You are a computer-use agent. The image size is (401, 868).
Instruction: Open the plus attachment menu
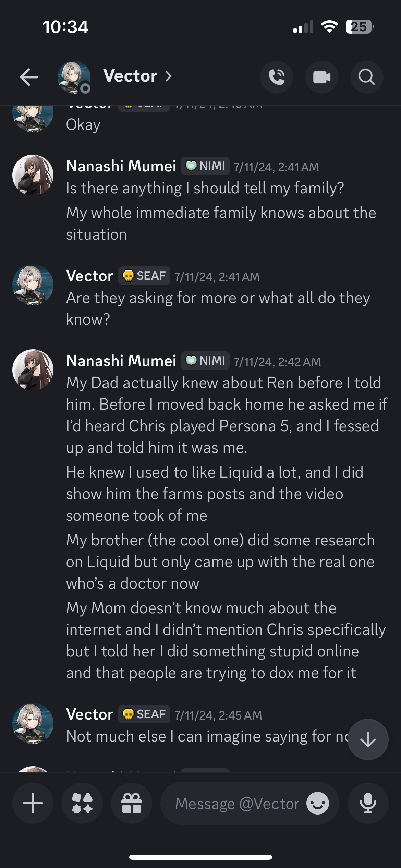33,803
